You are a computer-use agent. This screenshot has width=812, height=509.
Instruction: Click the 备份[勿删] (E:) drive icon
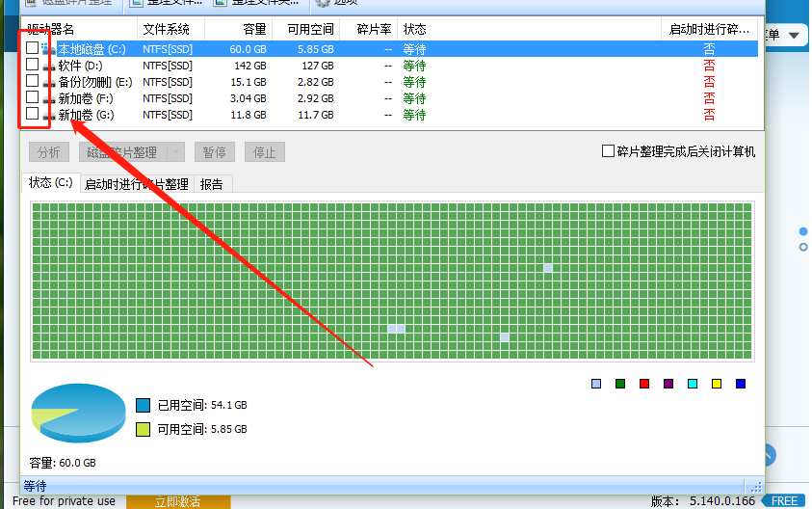pyautogui.click(x=49, y=83)
